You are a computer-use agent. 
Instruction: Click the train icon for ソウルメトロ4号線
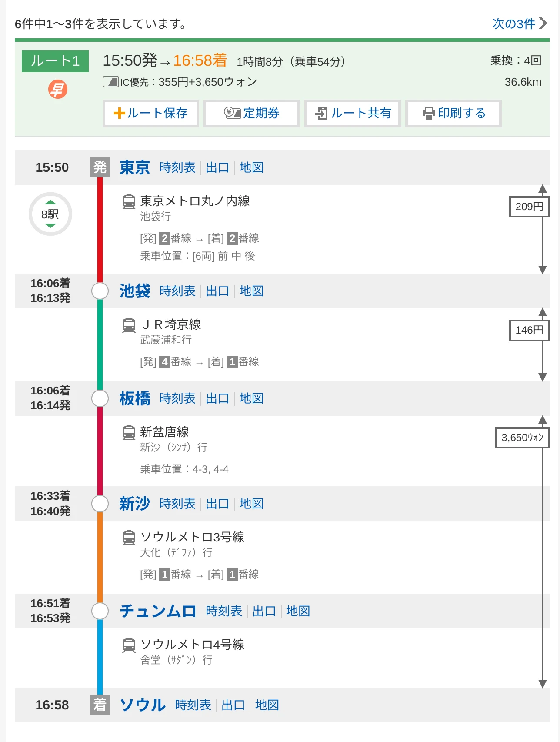click(x=129, y=645)
